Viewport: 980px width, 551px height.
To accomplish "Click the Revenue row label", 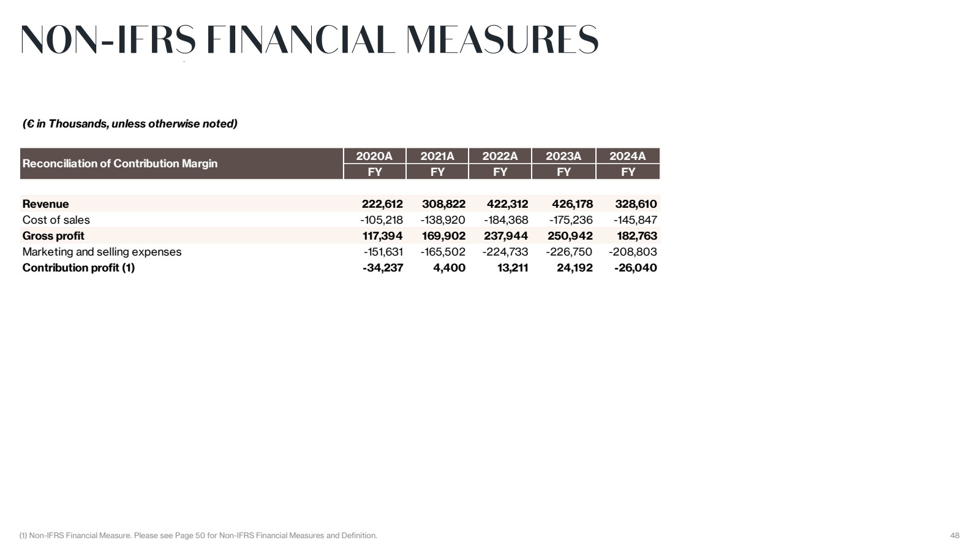I will click(x=46, y=204).
